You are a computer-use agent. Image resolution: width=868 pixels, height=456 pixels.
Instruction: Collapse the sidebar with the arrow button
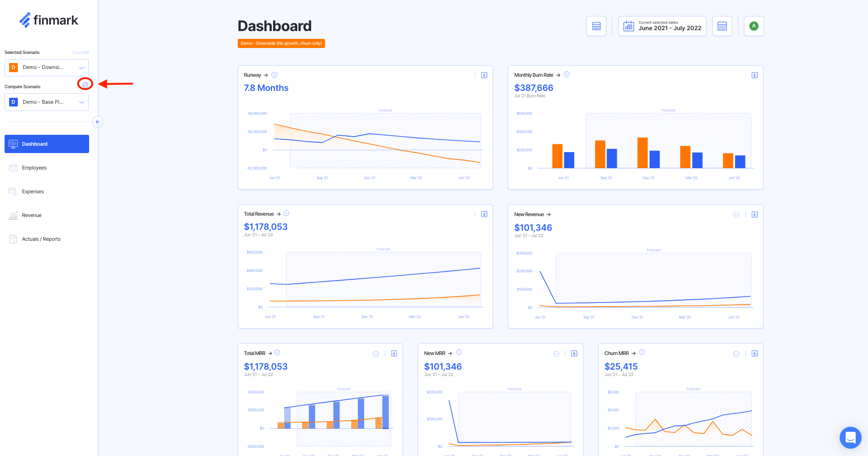[x=97, y=122]
